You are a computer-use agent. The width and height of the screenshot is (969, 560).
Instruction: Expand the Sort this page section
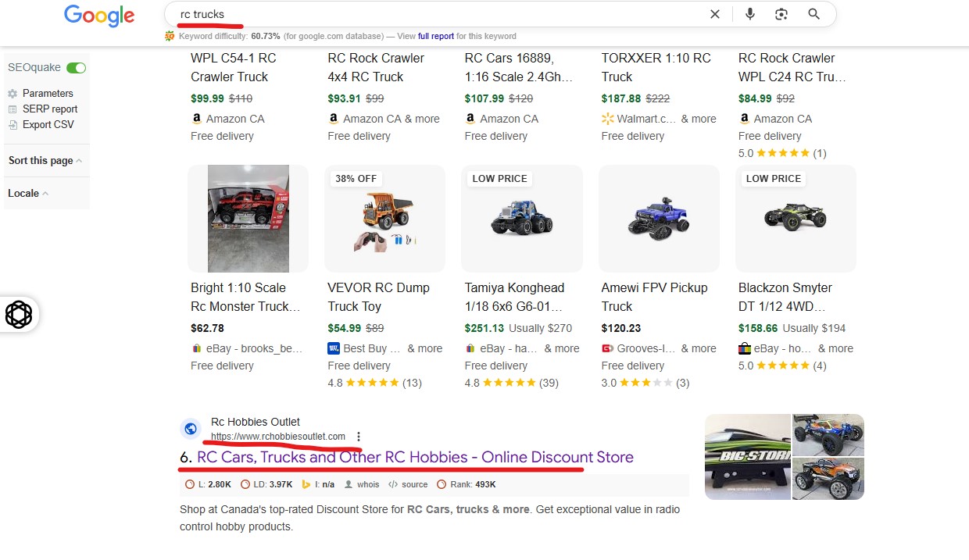tap(45, 161)
